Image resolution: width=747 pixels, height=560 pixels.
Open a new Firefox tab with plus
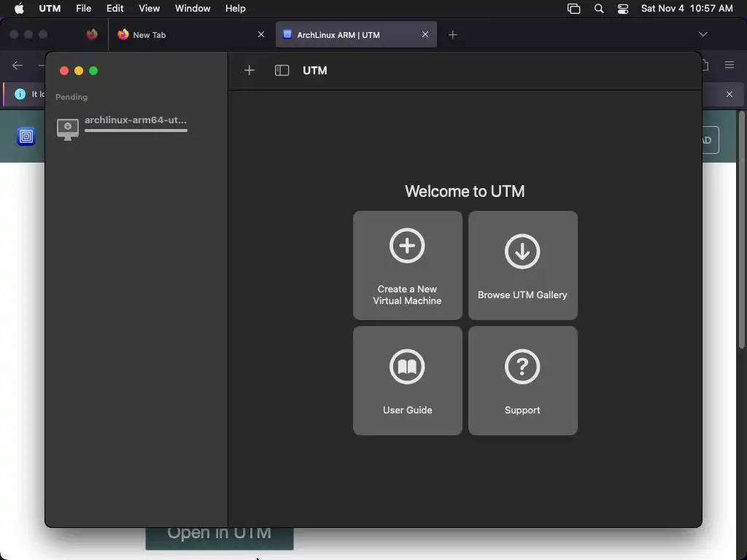(x=452, y=35)
